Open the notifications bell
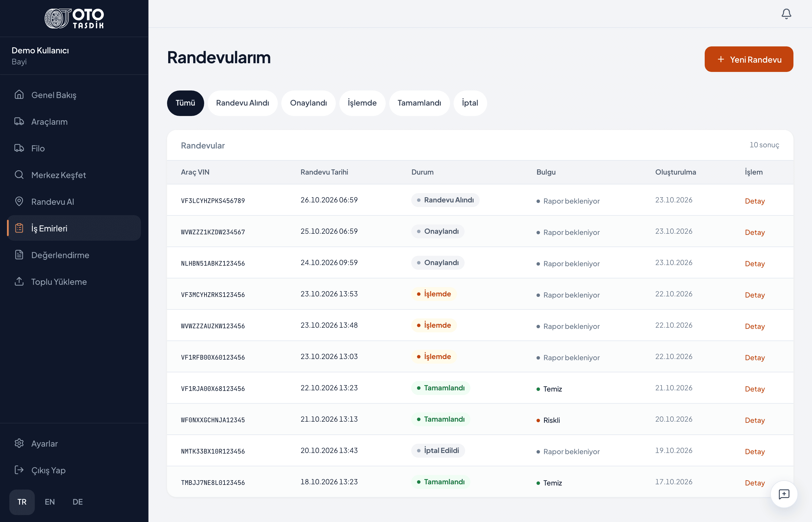Screen dimensions: 812x522 [786, 14]
